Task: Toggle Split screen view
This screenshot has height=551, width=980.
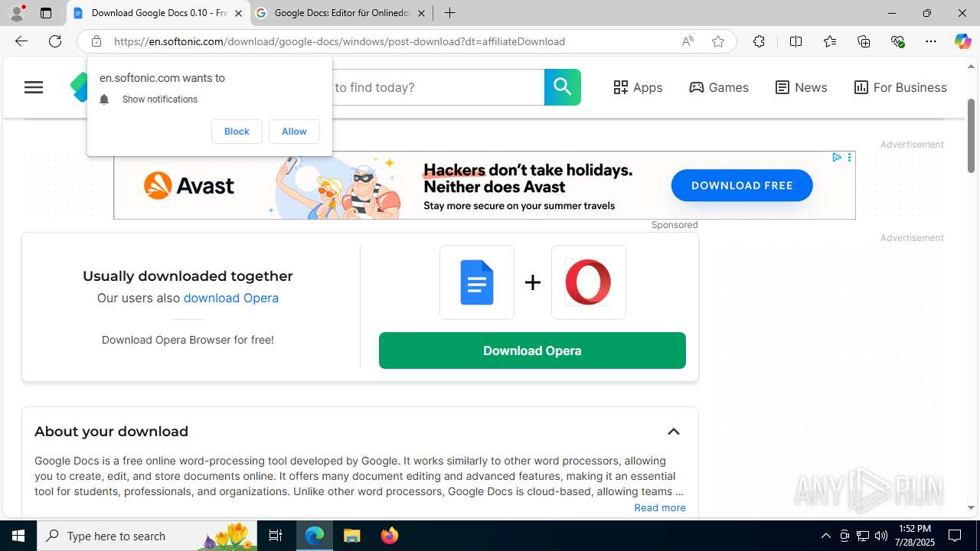Action: tap(795, 41)
